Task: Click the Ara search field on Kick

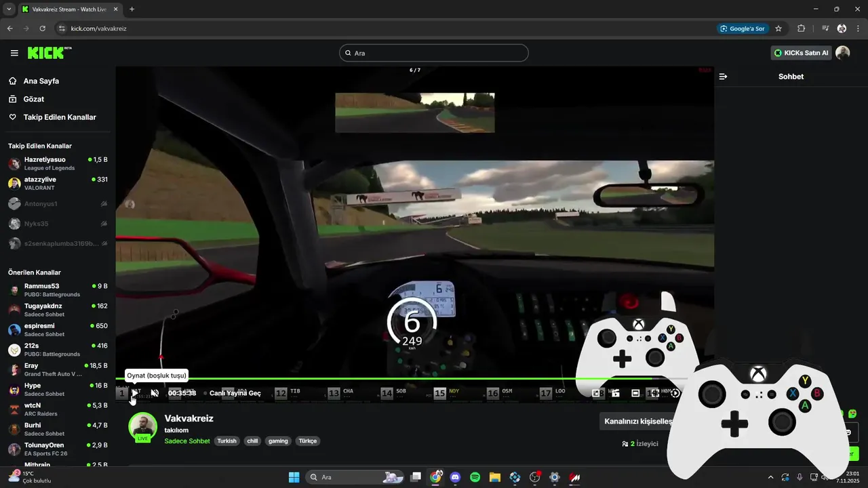Action: [434, 53]
